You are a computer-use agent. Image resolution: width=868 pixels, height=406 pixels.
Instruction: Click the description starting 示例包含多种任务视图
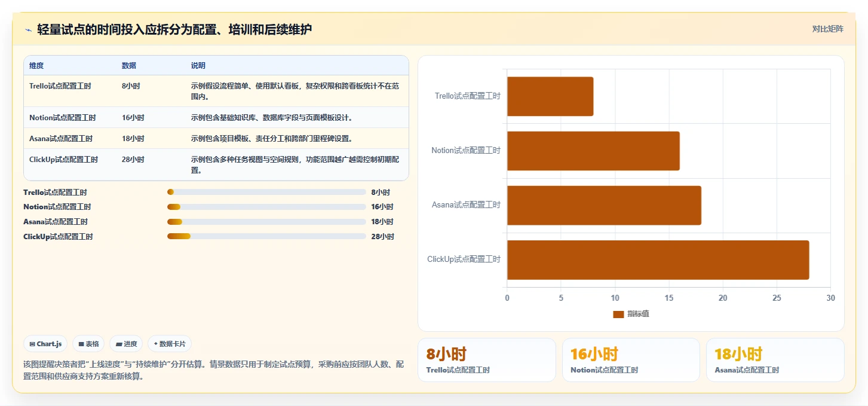(295, 164)
